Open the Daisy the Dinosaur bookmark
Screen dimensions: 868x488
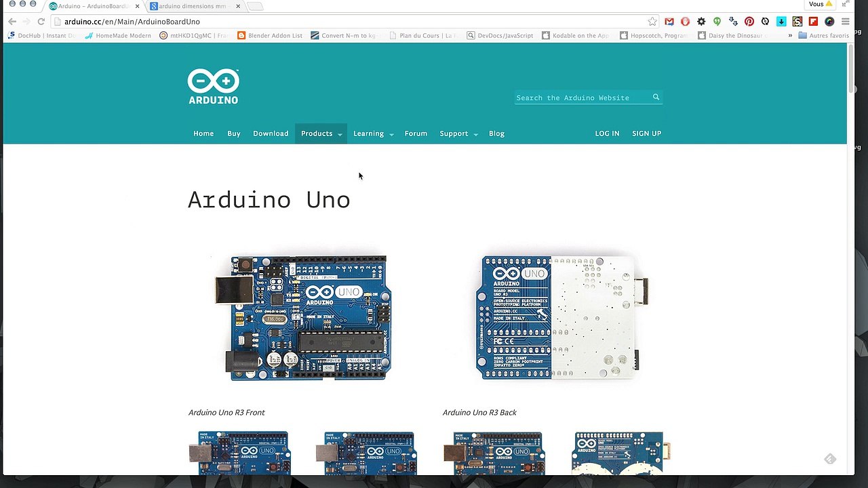[x=732, y=35]
